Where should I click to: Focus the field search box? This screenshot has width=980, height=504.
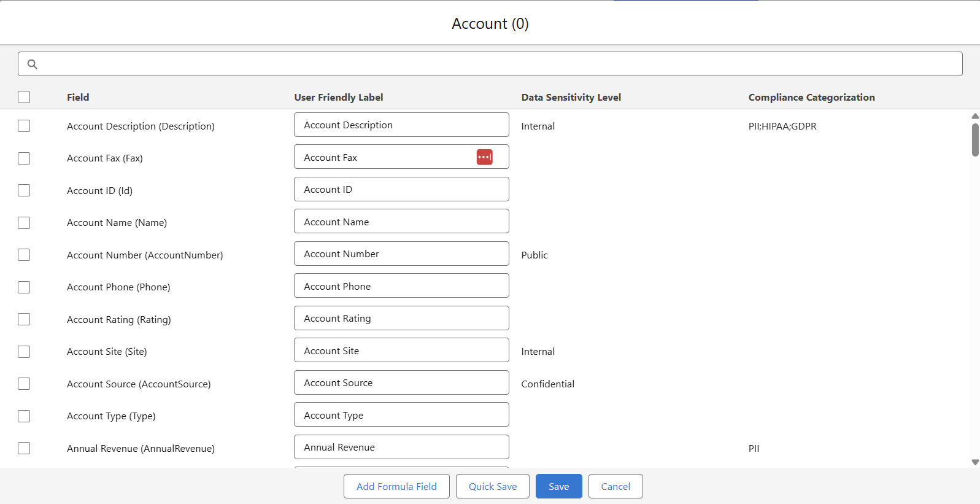click(491, 64)
